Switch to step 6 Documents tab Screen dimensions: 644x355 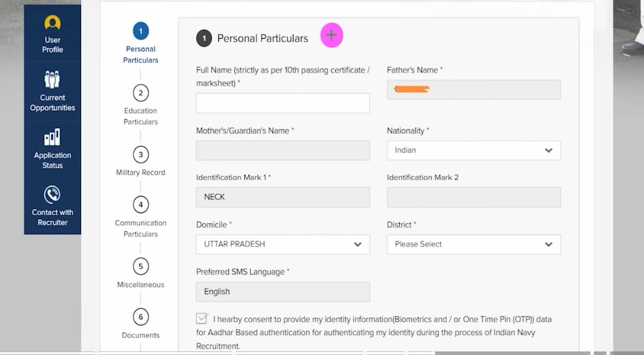(x=141, y=317)
